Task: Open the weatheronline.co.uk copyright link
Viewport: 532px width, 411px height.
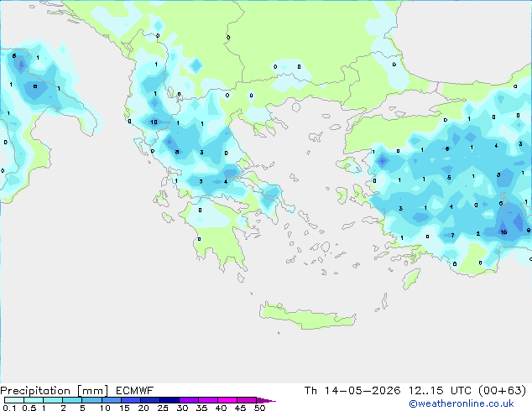Action: (x=462, y=403)
